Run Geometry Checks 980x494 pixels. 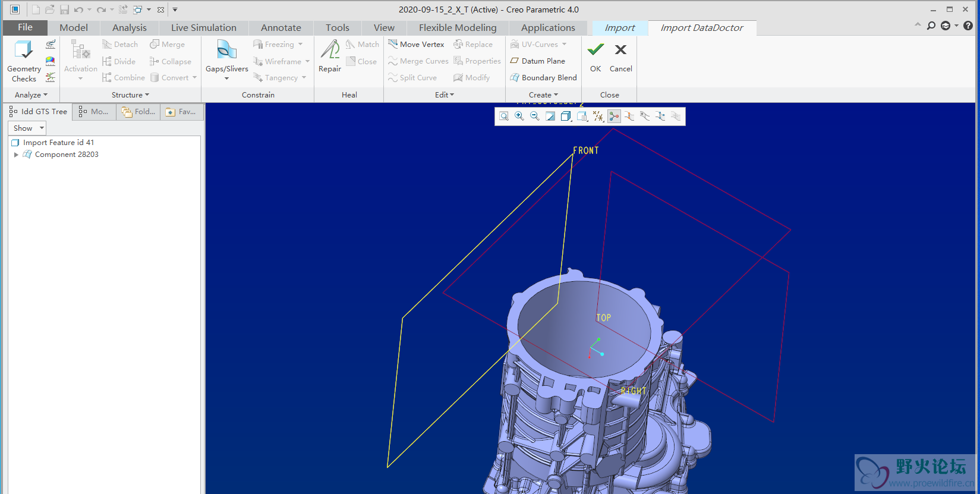pyautogui.click(x=24, y=61)
